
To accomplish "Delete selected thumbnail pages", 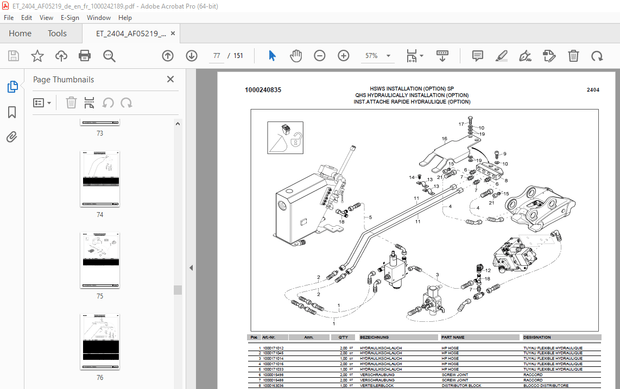I will tap(71, 103).
